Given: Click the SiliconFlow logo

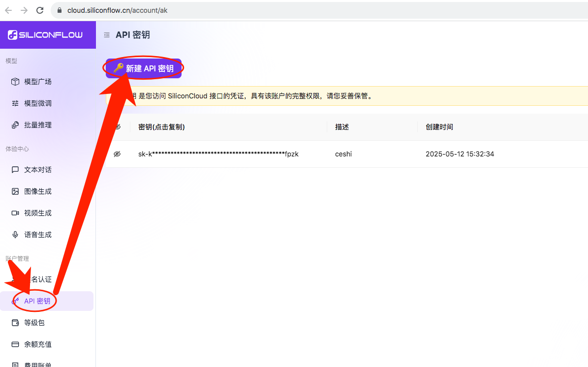Looking at the screenshot, I should 45,35.
